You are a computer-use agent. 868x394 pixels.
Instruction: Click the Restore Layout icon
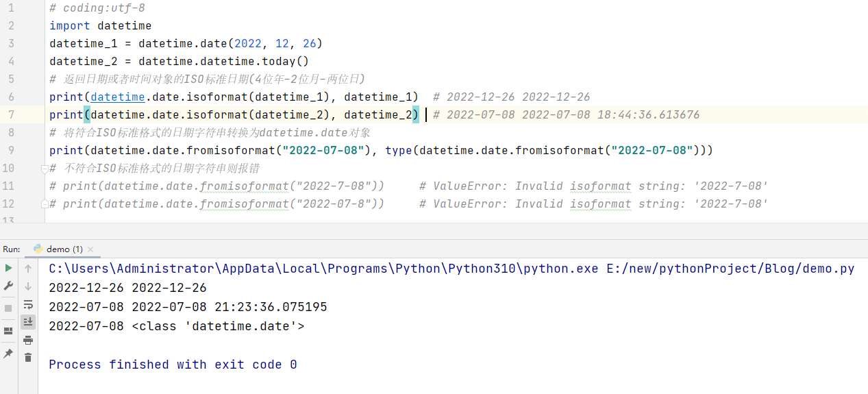[x=8, y=331]
